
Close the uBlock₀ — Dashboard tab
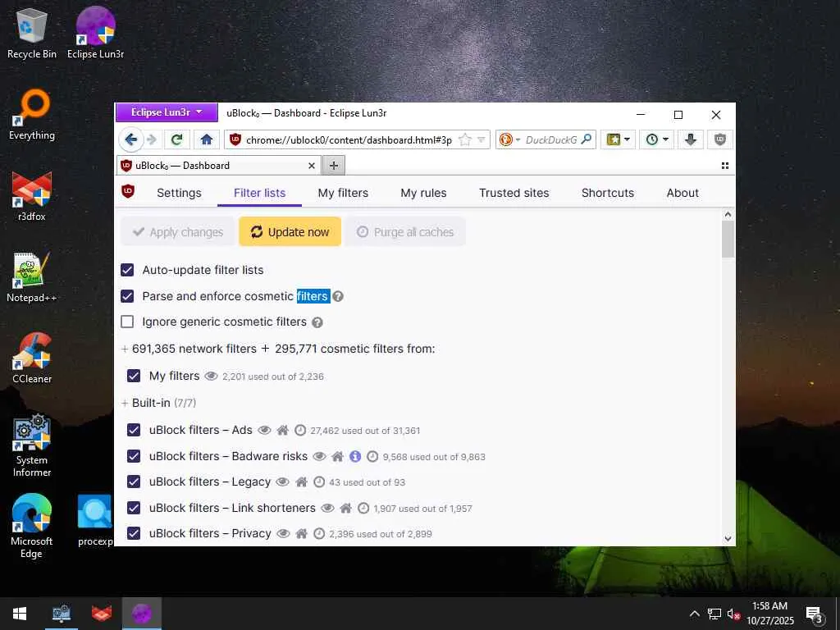point(311,166)
